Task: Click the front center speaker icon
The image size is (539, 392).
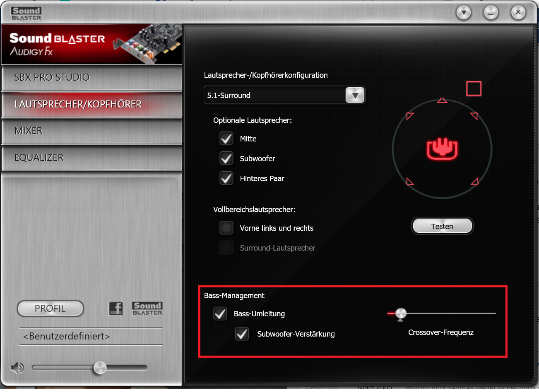Action: pos(442,100)
